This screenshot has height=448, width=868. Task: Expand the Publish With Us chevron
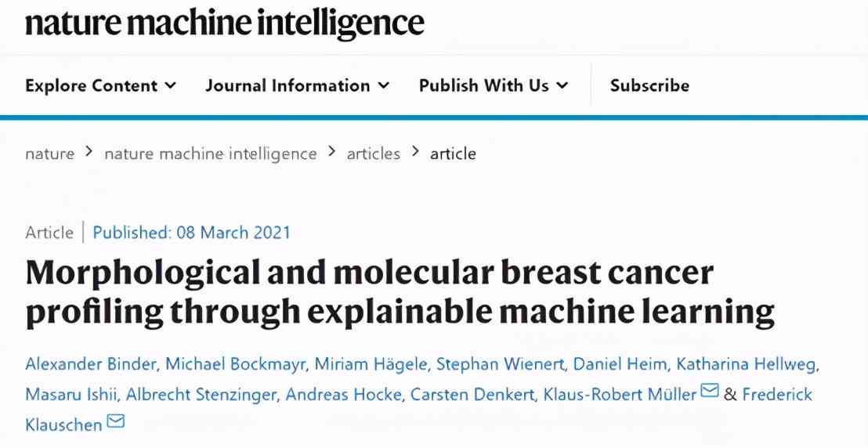pyautogui.click(x=562, y=85)
